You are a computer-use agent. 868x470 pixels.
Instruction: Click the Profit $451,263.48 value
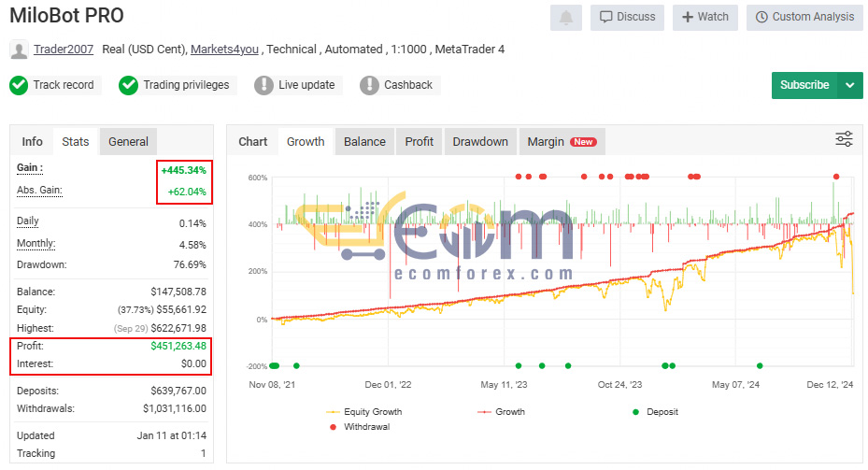tap(178, 346)
